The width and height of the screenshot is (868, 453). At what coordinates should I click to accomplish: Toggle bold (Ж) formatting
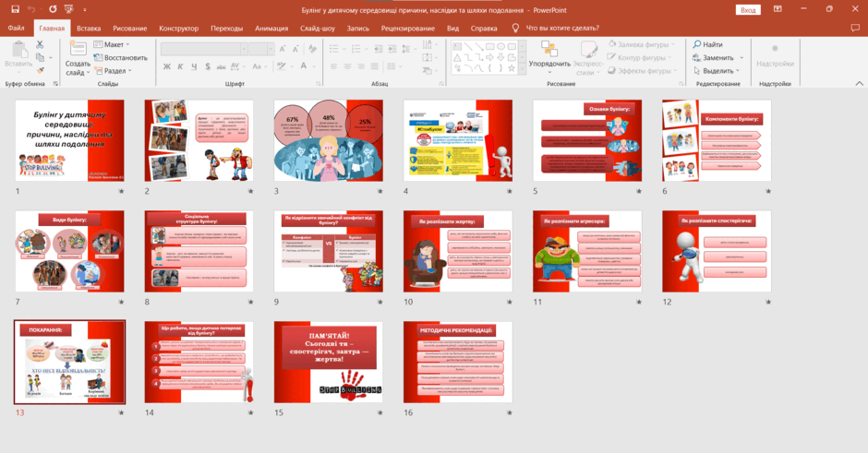(167, 66)
